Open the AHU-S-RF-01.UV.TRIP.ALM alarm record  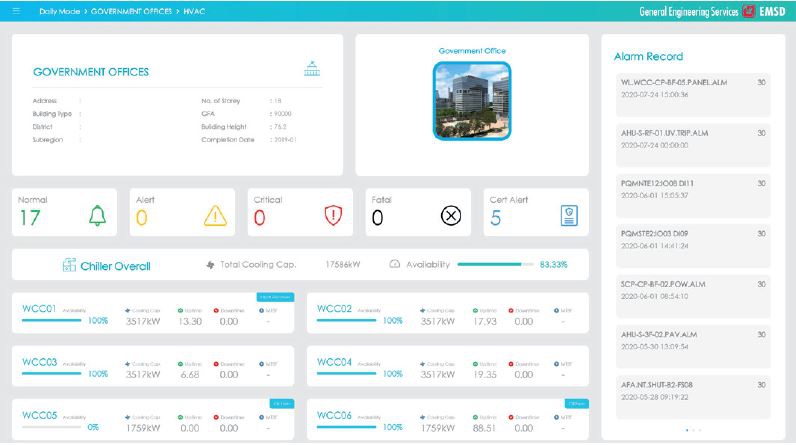tap(693, 145)
